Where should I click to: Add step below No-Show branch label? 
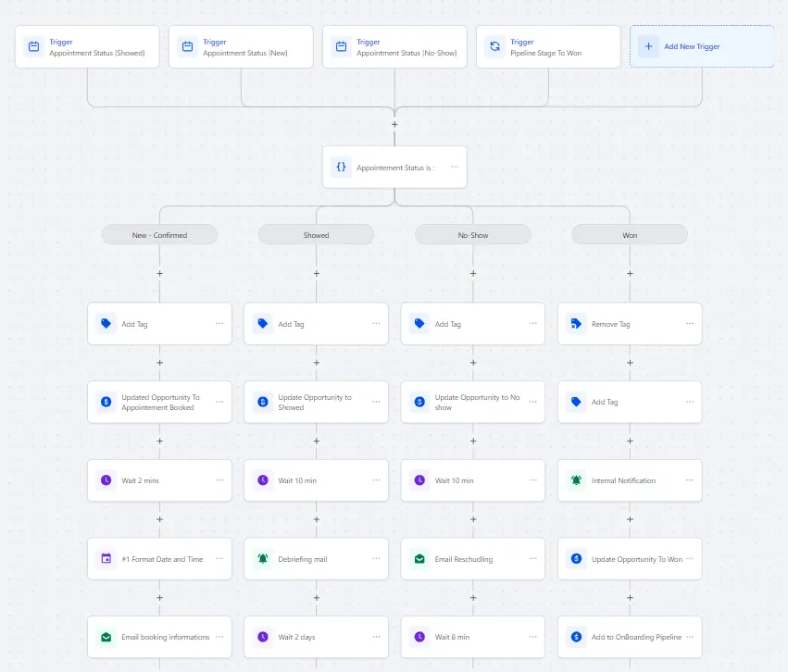(x=473, y=274)
